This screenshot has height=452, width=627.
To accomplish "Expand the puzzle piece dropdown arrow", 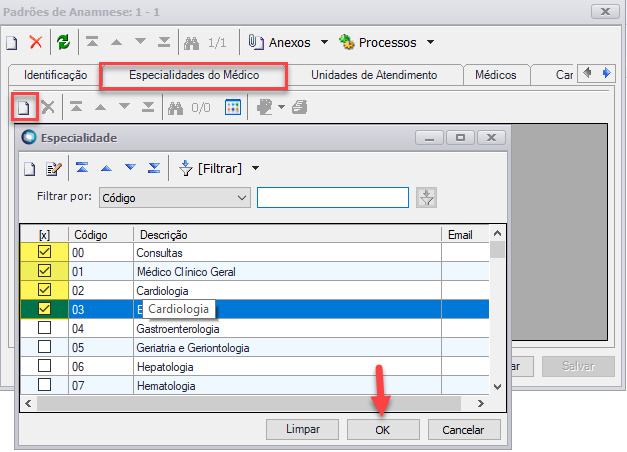I will 281,107.
